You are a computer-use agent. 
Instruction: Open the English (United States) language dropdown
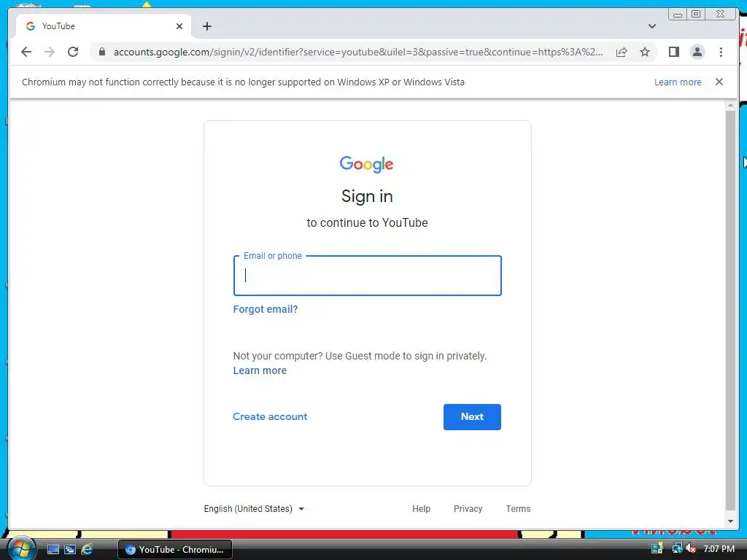coord(254,508)
